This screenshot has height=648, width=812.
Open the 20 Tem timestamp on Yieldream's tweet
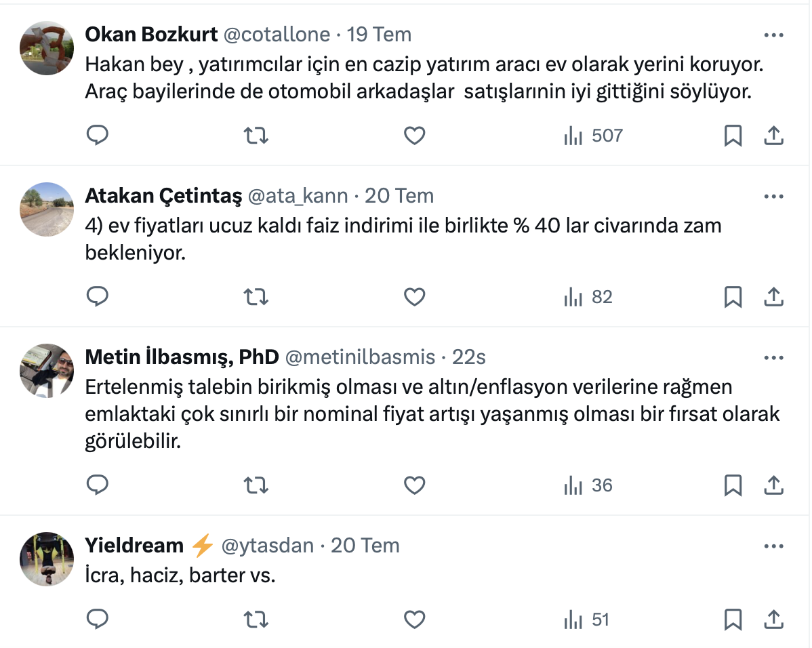[x=365, y=546]
